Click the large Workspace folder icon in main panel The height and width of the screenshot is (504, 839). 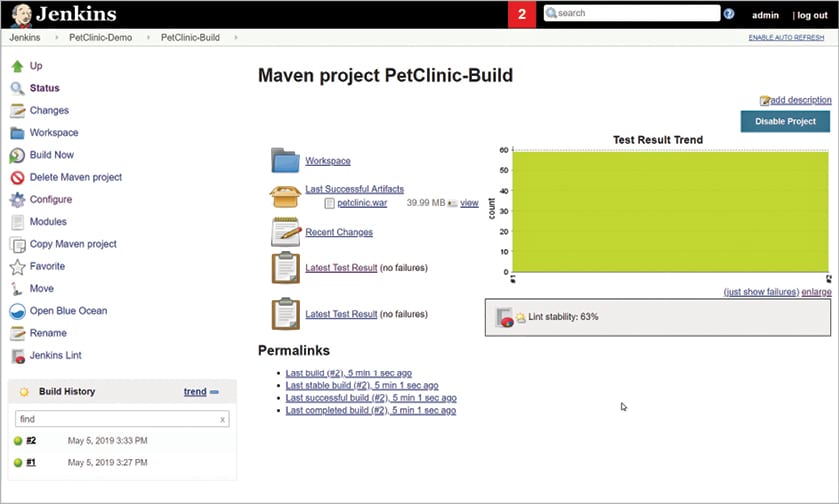pos(285,160)
